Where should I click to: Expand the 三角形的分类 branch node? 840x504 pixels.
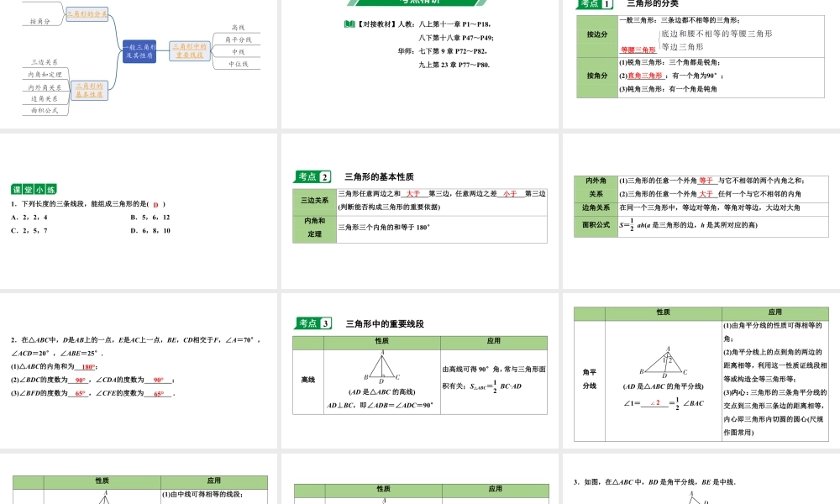86,13
